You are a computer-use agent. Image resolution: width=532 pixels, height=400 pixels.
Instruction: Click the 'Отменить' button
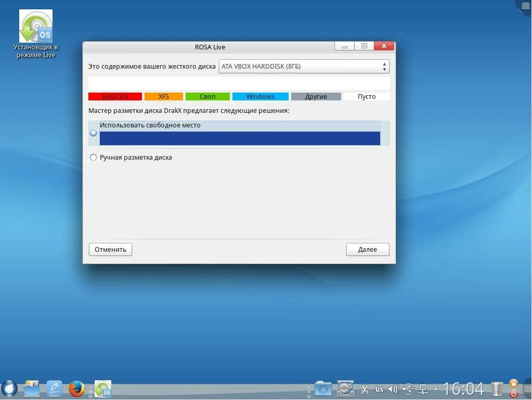pos(110,249)
